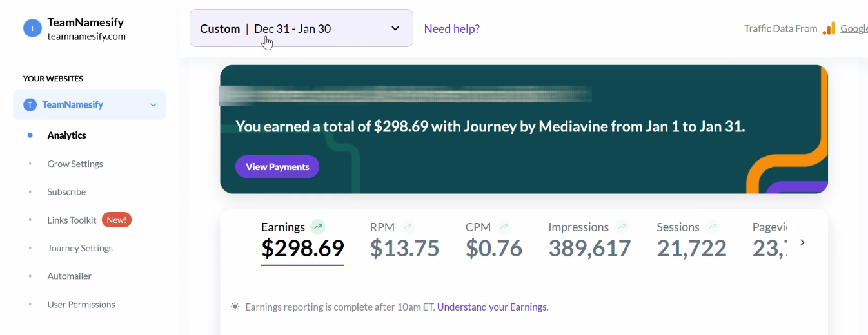Viewport: 868px width, 335px height.
Task: Click the trend arrow icon beside Sessions
Action: pyautogui.click(x=712, y=227)
